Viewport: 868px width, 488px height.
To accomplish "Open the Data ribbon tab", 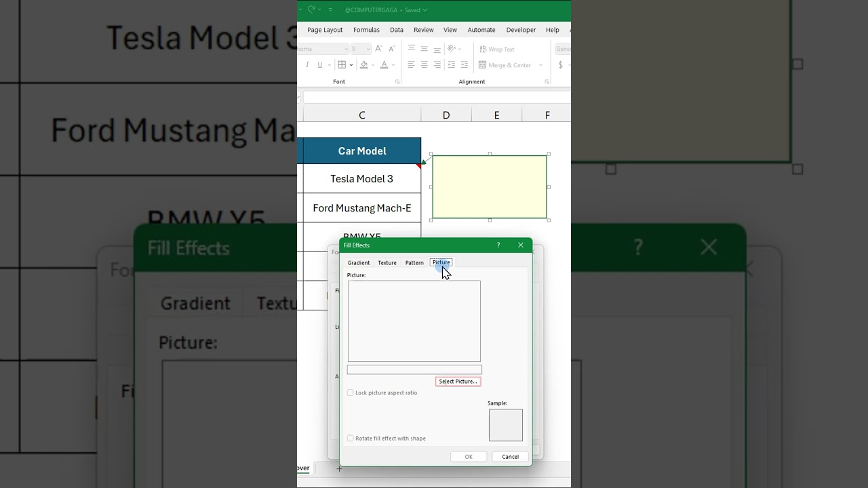I will [397, 30].
